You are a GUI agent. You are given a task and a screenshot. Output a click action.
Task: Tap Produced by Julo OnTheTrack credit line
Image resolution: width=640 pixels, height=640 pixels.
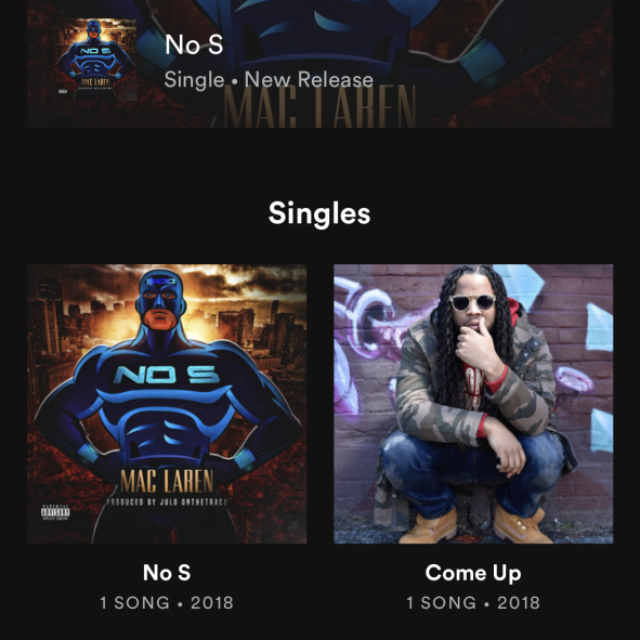(167, 502)
